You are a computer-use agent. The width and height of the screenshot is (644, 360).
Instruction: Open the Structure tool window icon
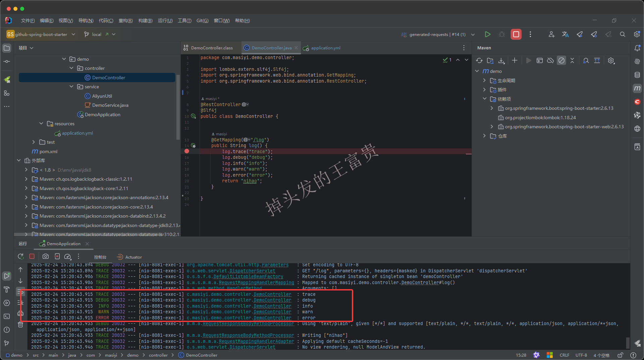point(7,93)
